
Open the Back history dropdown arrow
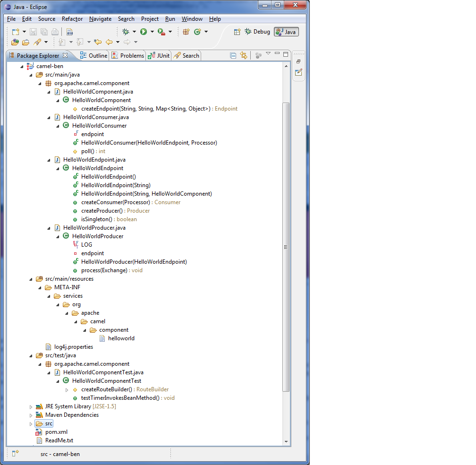point(118,42)
